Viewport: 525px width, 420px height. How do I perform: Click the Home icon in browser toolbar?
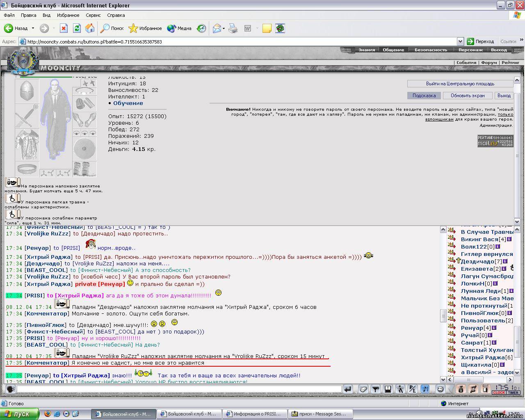point(90,28)
